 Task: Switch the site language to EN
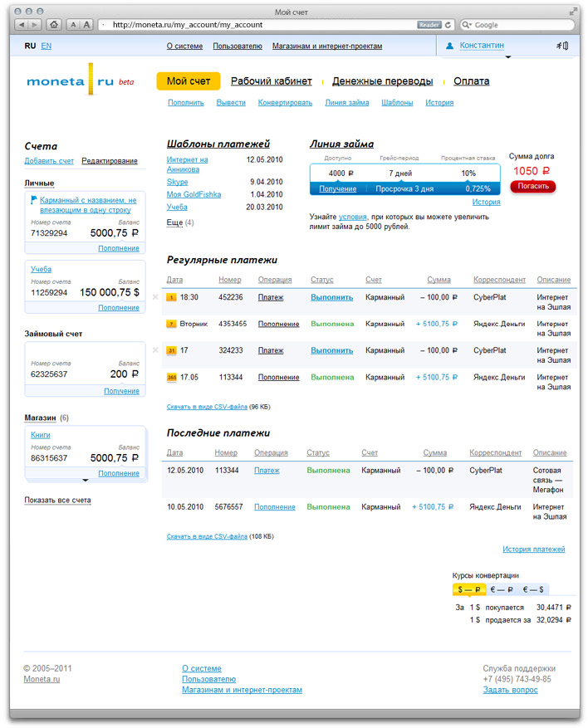click(x=47, y=46)
